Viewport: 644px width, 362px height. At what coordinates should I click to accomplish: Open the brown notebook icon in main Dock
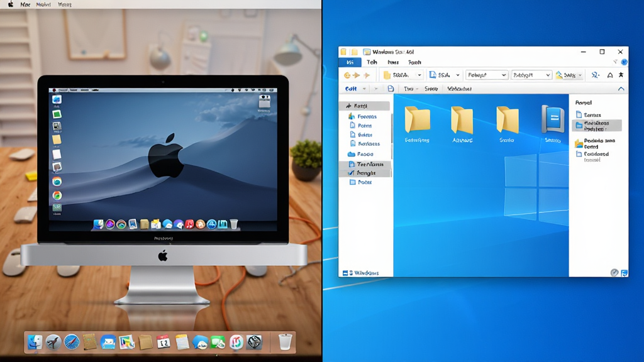click(89, 343)
